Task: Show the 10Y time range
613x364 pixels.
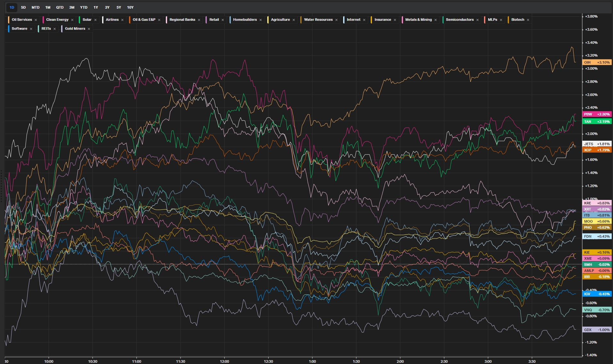Action: (130, 7)
